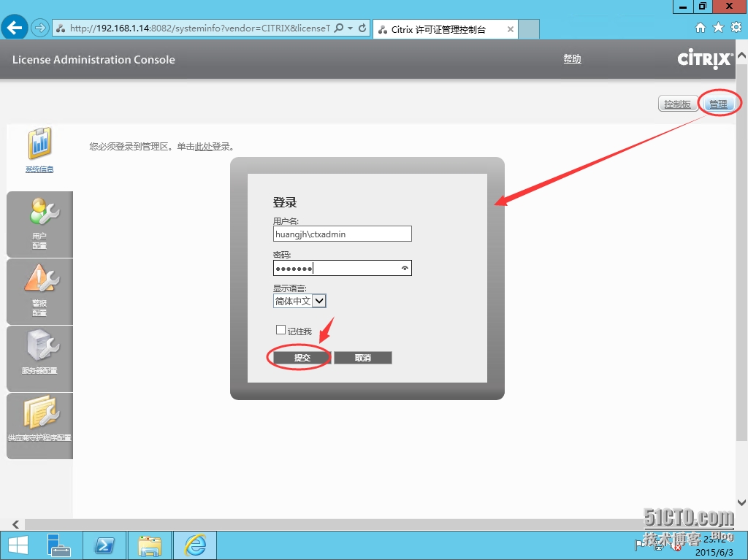Viewport: 748px width, 560px height.
Task: Click the License Administration Console title
Action: (93, 60)
